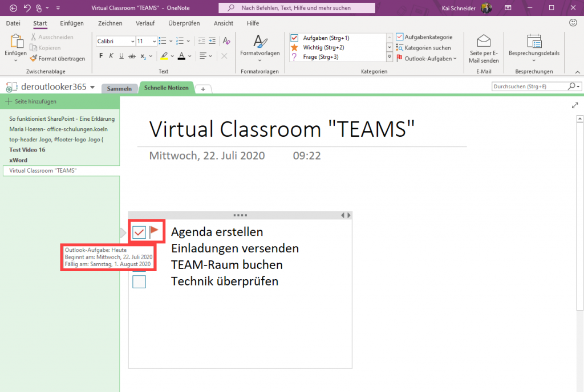The width and height of the screenshot is (584, 392).
Task: Open the Customize Quick Access Toolbar arrow
Action: coord(58,8)
